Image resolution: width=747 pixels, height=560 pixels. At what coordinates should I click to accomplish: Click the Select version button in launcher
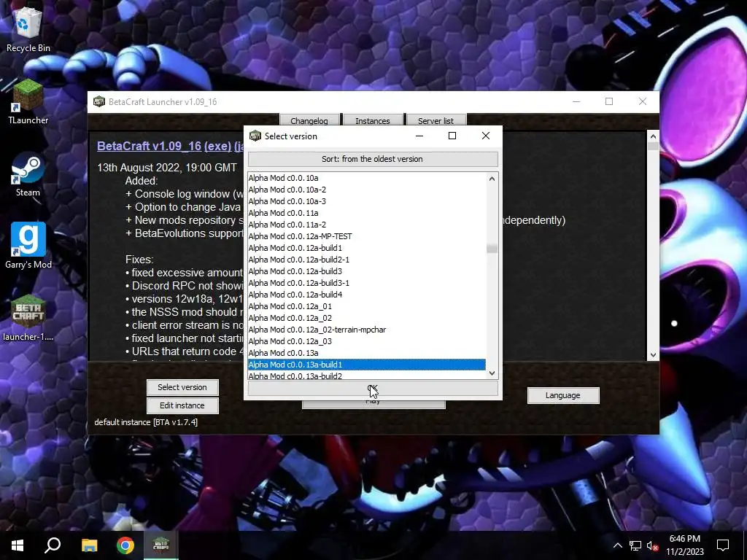(182, 387)
